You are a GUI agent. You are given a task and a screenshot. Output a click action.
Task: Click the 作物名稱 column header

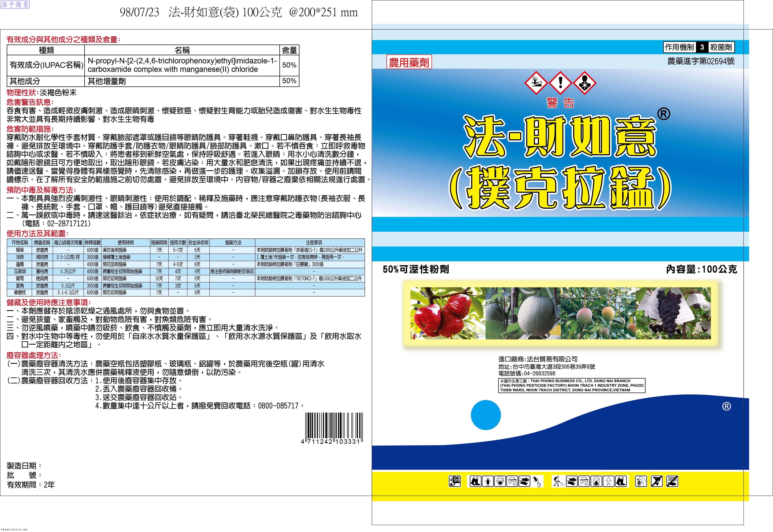coord(20,243)
